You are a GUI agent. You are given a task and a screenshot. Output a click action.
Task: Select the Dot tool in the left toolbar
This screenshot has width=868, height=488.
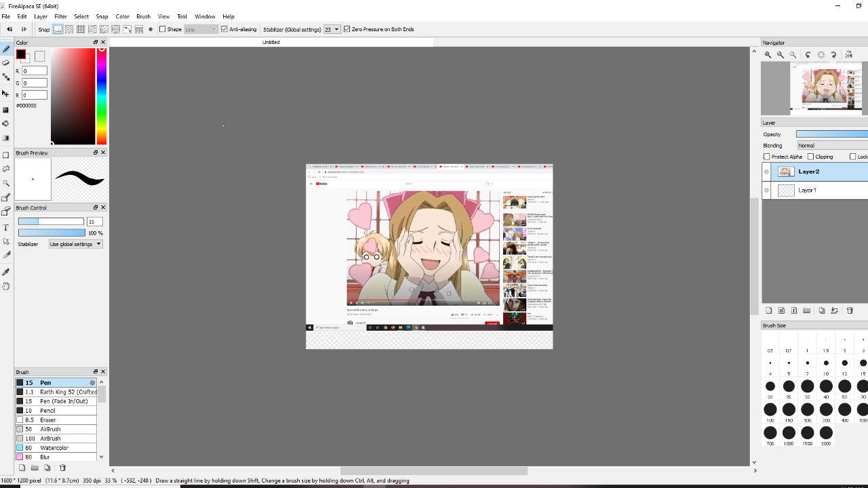point(6,77)
